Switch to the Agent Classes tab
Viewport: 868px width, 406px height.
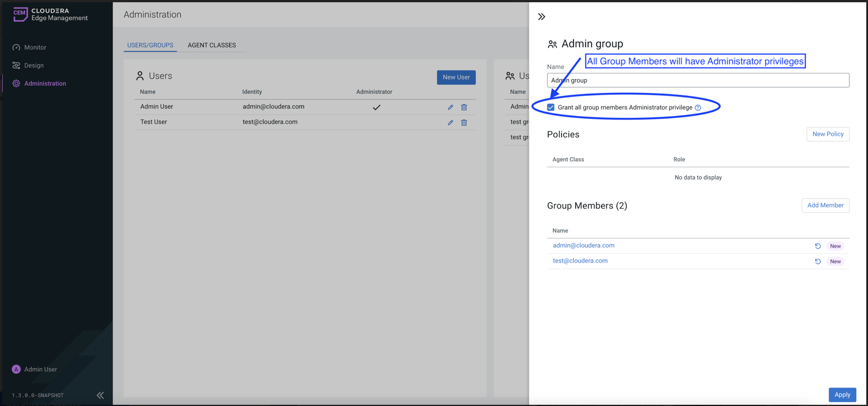[212, 45]
